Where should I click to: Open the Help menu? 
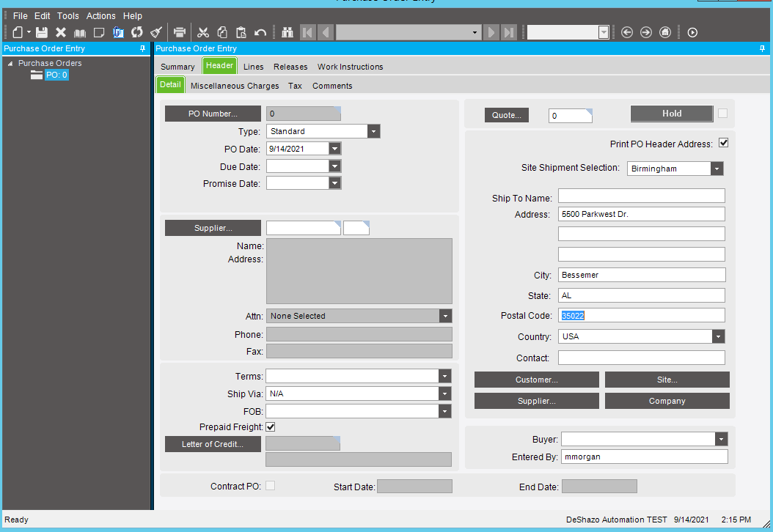coord(133,16)
